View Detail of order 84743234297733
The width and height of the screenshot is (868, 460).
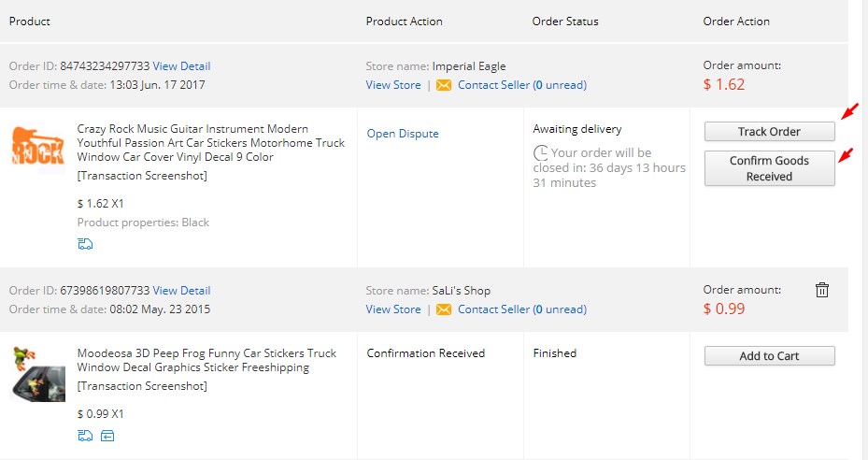181,66
